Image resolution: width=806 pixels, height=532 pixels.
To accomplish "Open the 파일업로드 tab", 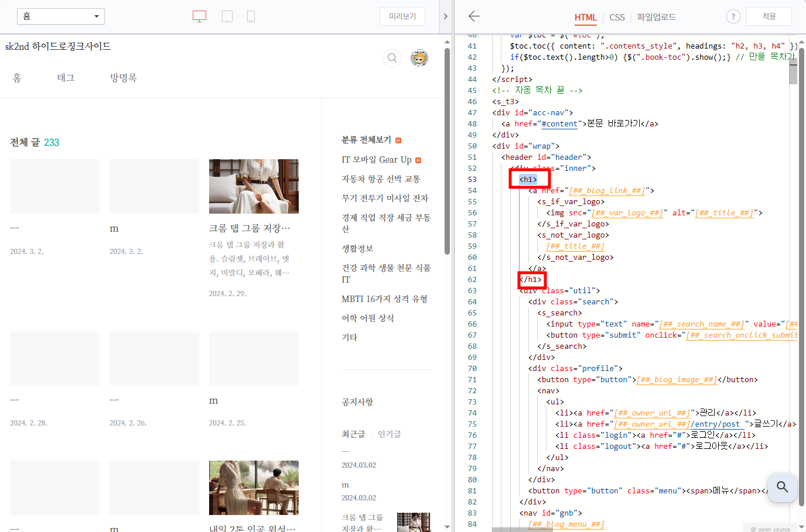I will (655, 18).
